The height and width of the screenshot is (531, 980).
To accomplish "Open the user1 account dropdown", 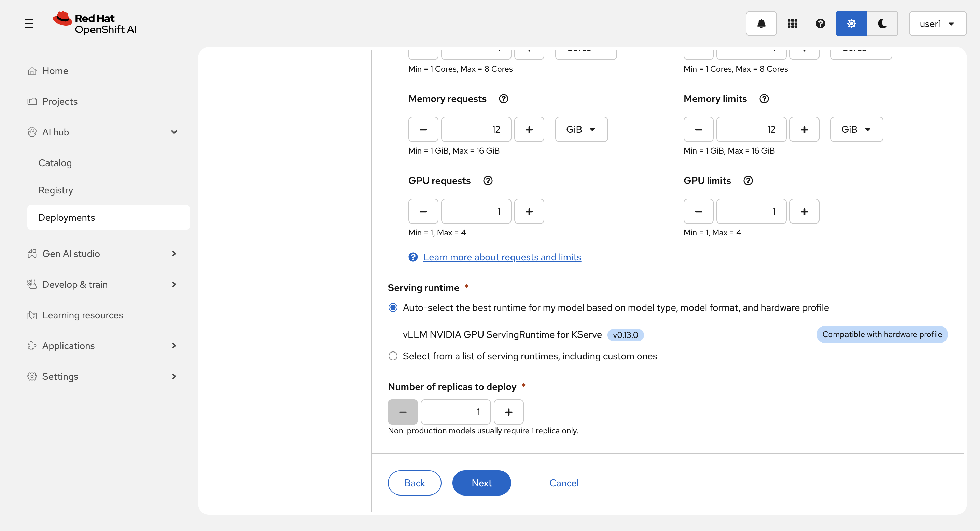I will [x=937, y=24].
